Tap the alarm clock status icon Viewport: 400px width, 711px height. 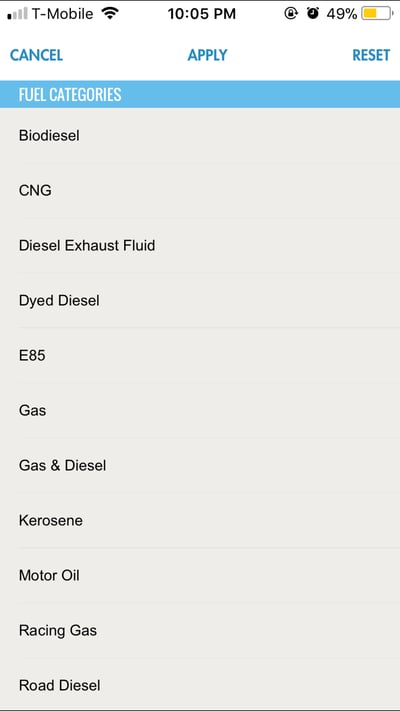pos(312,14)
